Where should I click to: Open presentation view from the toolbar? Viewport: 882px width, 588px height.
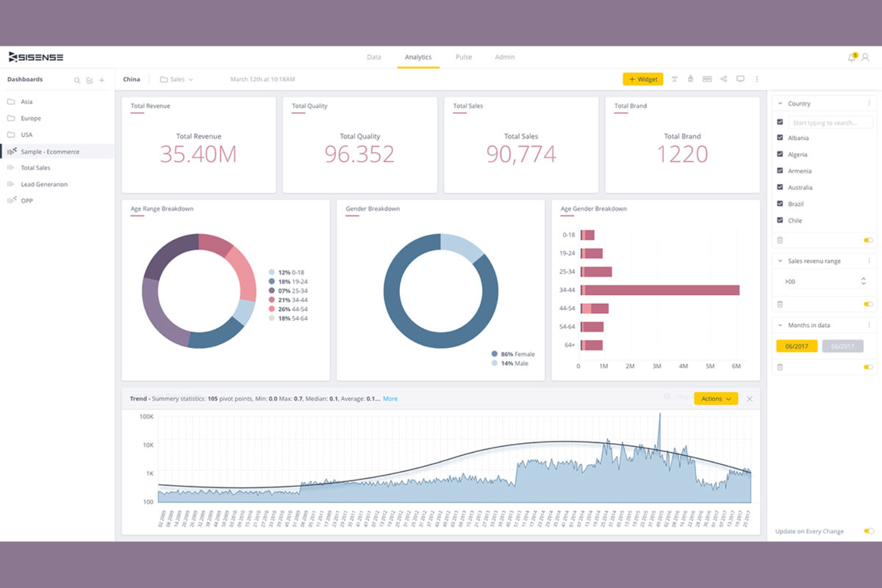point(741,79)
